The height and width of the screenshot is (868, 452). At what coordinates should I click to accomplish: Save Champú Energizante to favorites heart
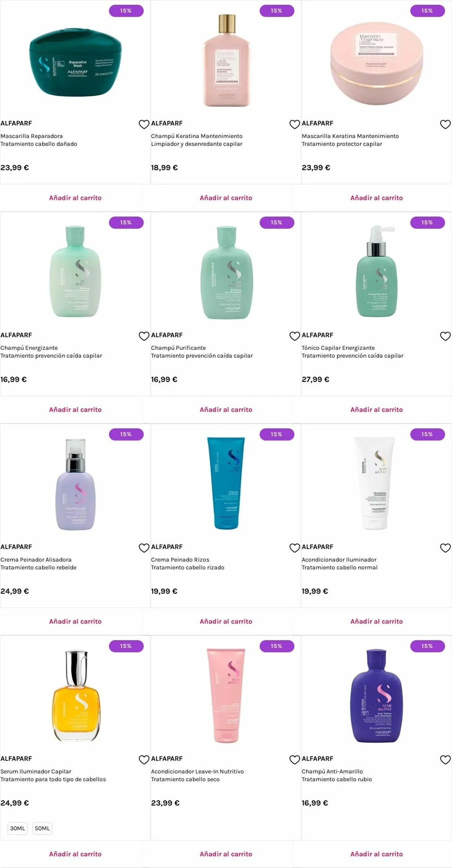pyautogui.click(x=144, y=336)
